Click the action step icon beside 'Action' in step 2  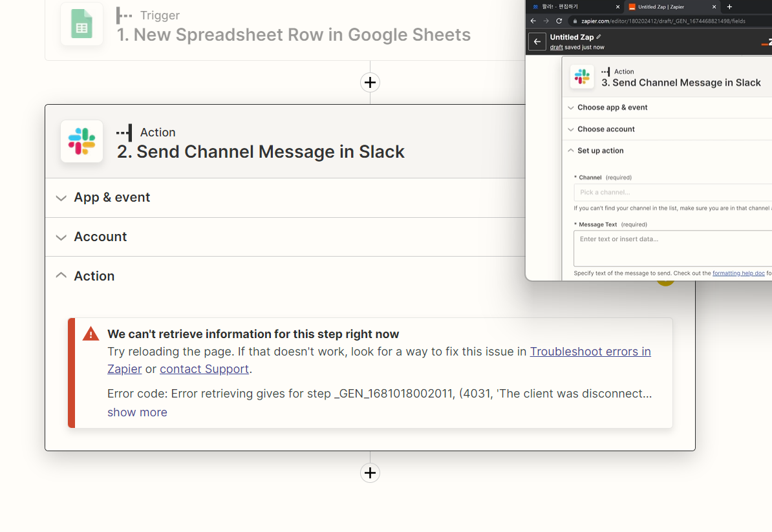coord(124,133)
